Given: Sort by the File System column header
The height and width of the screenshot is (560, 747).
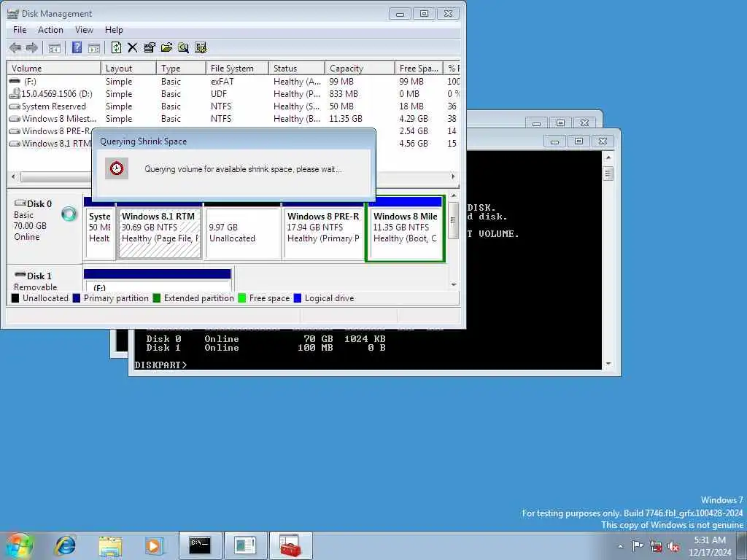Looking at the screenshot, I should click(237, 69).
